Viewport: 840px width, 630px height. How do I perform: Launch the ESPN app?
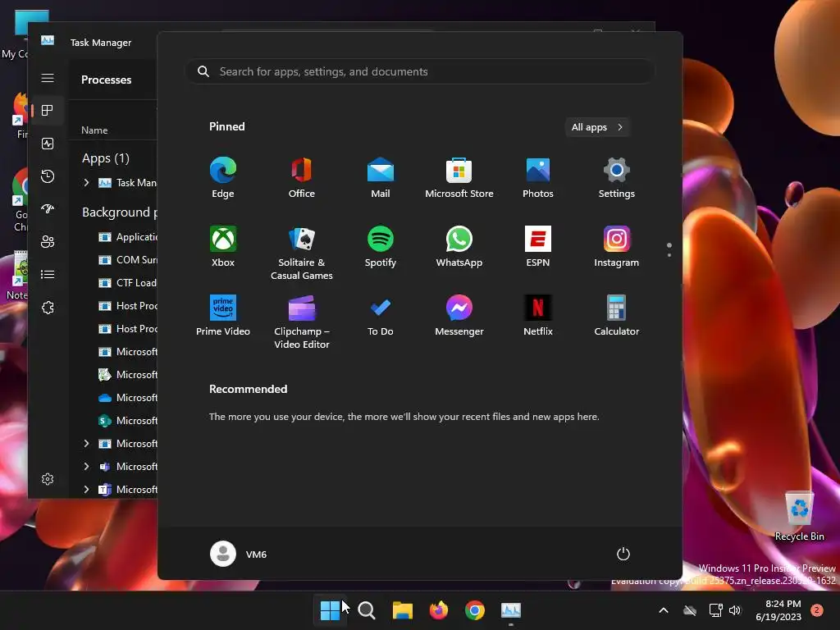point(538,246)
